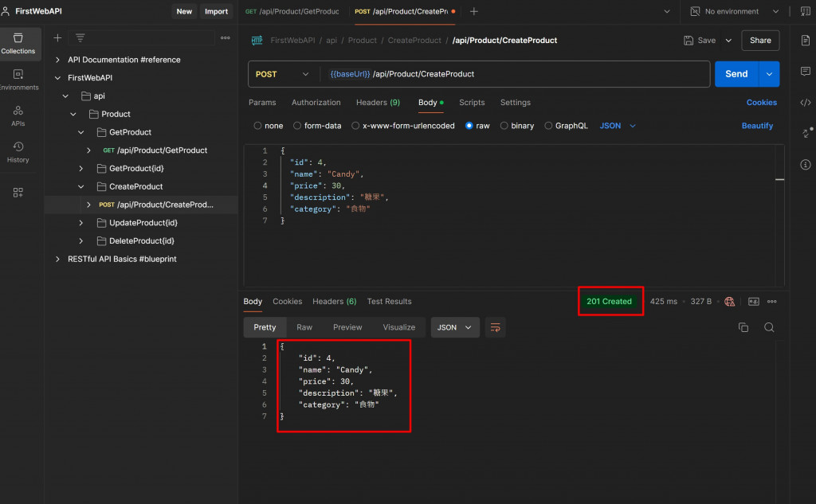Viewport: 816px width, 504px height.
Task: Switch to the GET /api/Product/GetProduct tab
Action: point(292,11)
